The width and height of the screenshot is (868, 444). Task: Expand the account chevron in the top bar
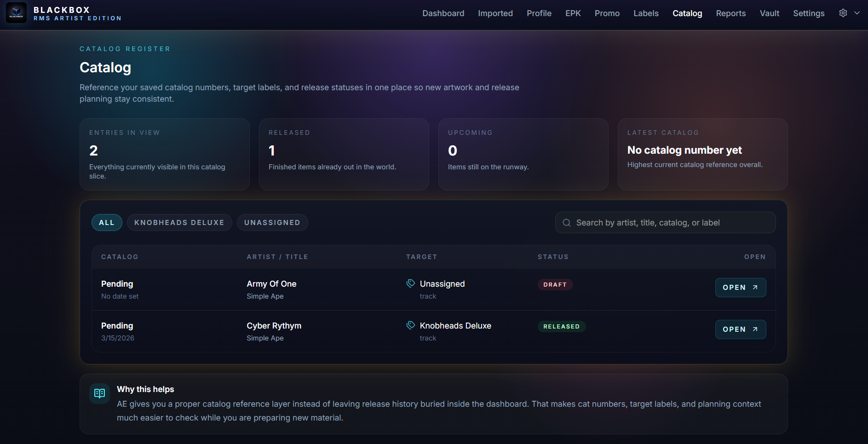[x=857, y=13]
